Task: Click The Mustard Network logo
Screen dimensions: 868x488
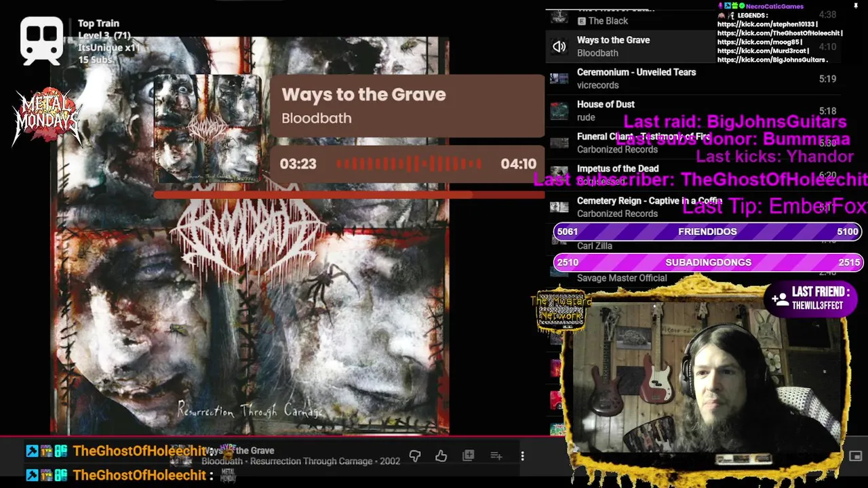Action: tap(560, 310)
